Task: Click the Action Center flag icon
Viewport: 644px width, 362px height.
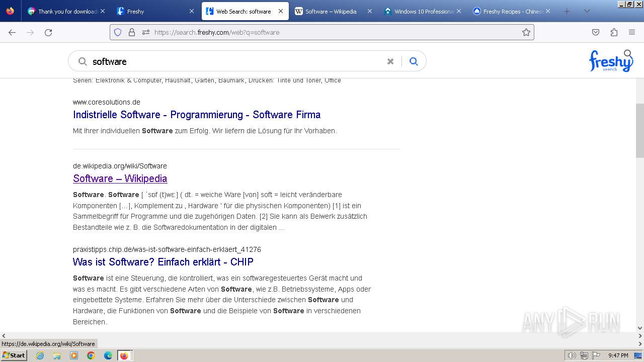Action: [596, 355]
